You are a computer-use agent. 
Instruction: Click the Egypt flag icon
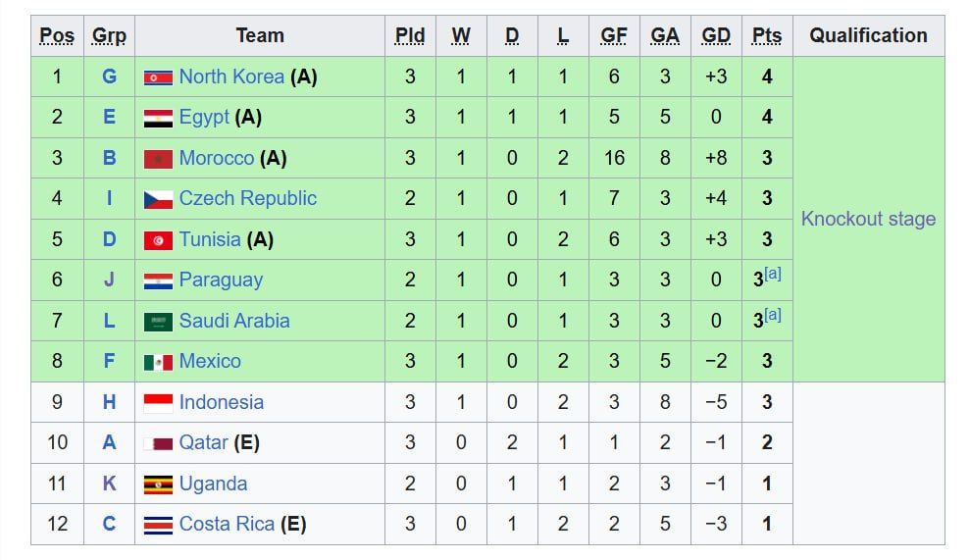coord(158,118)
